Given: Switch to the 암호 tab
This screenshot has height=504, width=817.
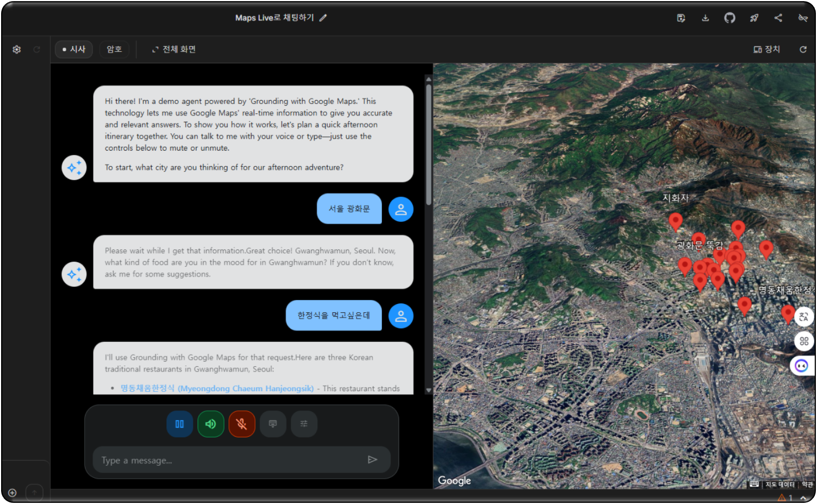Looking at the screenshot, I should pyautogui.click(x=114, y=49).
